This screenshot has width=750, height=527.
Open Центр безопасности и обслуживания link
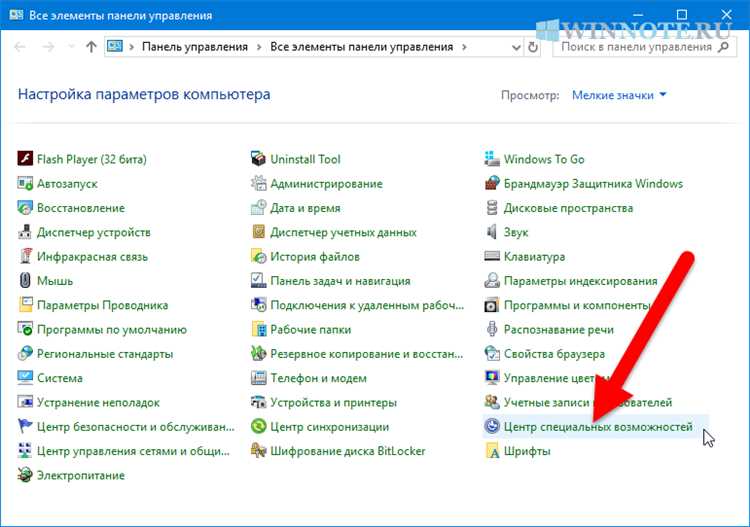click(x=136, y=426)
